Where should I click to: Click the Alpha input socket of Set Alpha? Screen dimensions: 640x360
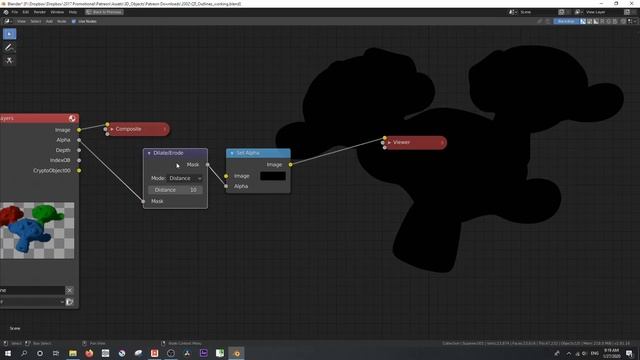point(226,186)
